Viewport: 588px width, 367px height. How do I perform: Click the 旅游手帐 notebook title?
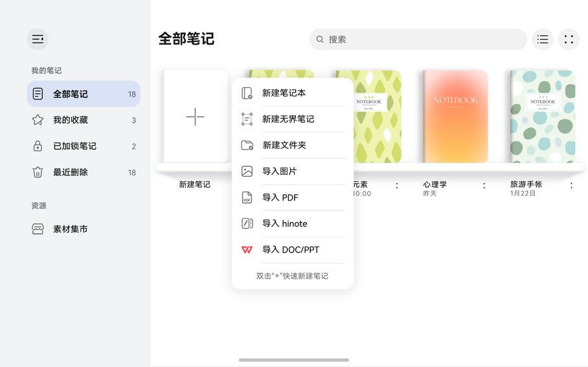click(x=526, y=184)
